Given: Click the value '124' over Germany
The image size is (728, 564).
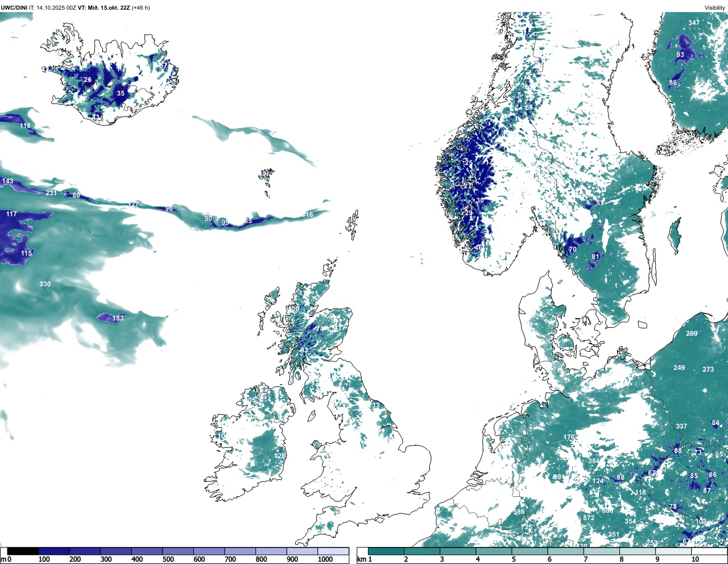Looking at the screenshot, I should click(x=598, y=481).
